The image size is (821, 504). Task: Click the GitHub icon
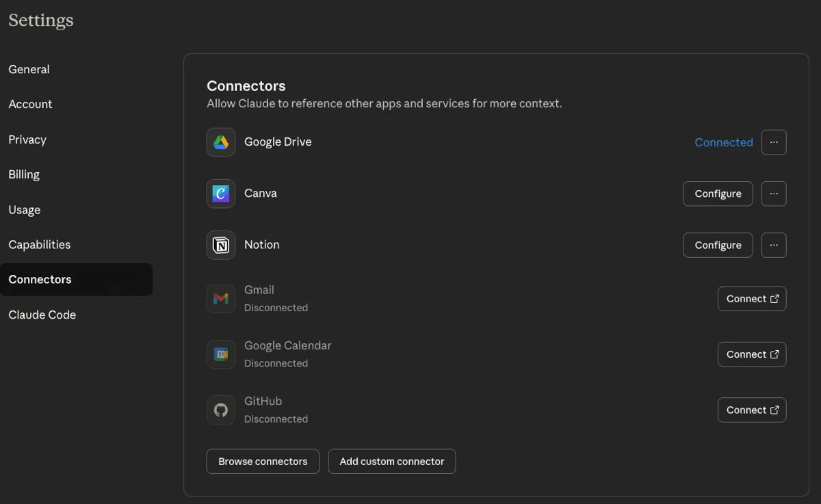tap(220, 409)
